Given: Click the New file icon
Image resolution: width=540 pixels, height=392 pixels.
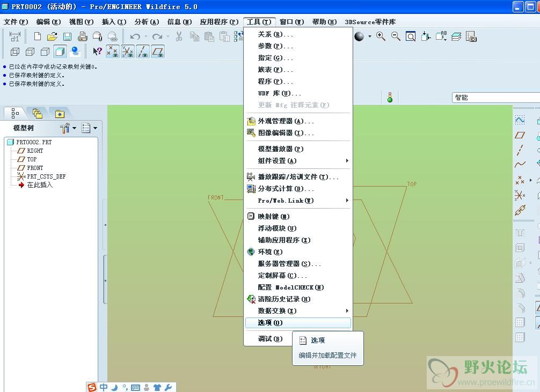Looking at the screenshot, I should click(37, 36).
